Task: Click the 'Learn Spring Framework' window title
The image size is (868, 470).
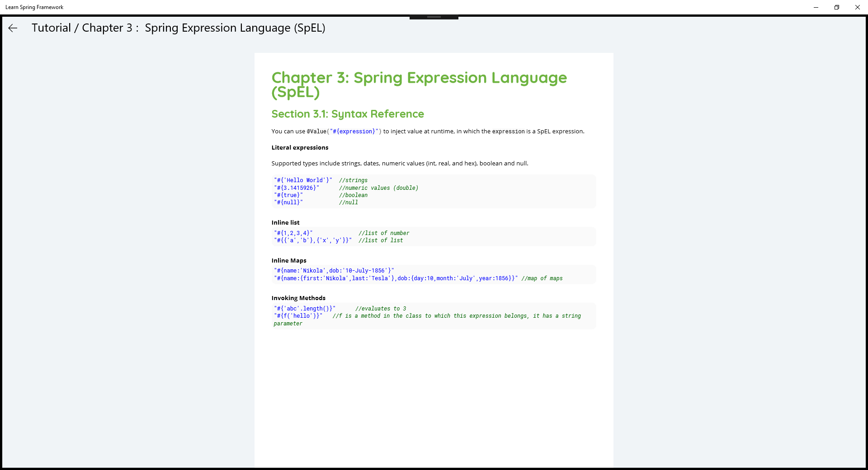Action: pos(34,7)
